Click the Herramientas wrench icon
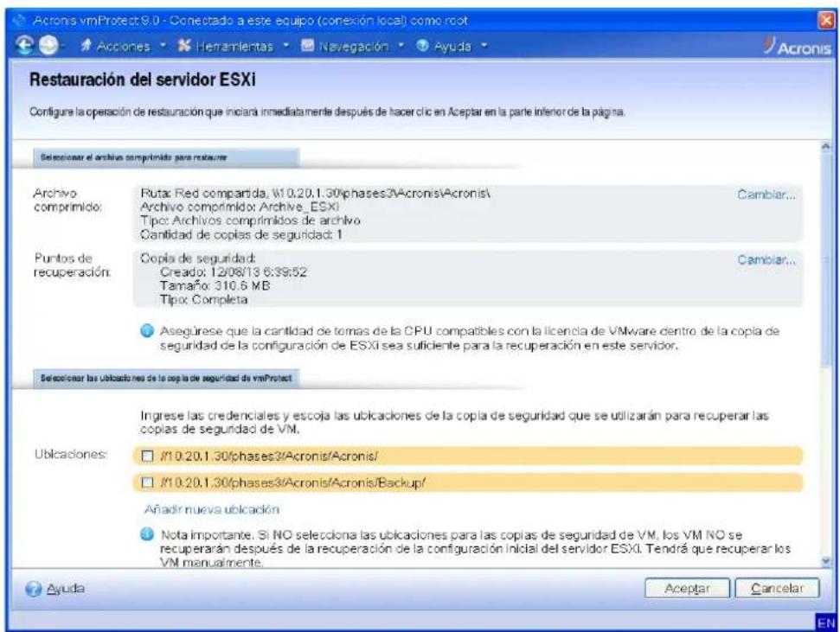 184,46
